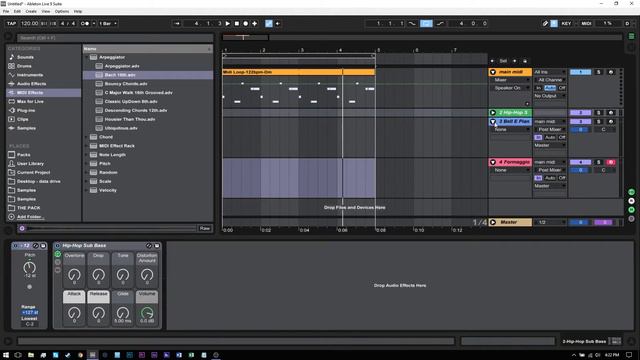Viewport: 640px width, 360px height.
Task: Click the browser search field
Action: 115,38
